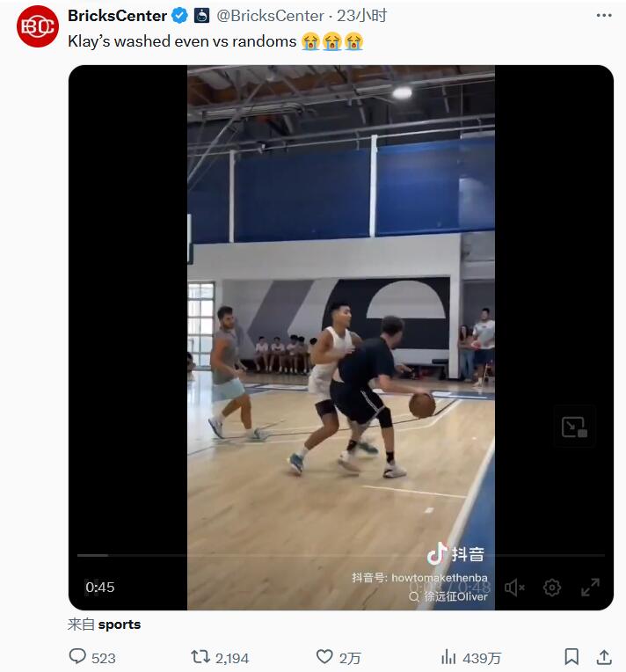Click the blue verified checkmark badge

point(179,15)
